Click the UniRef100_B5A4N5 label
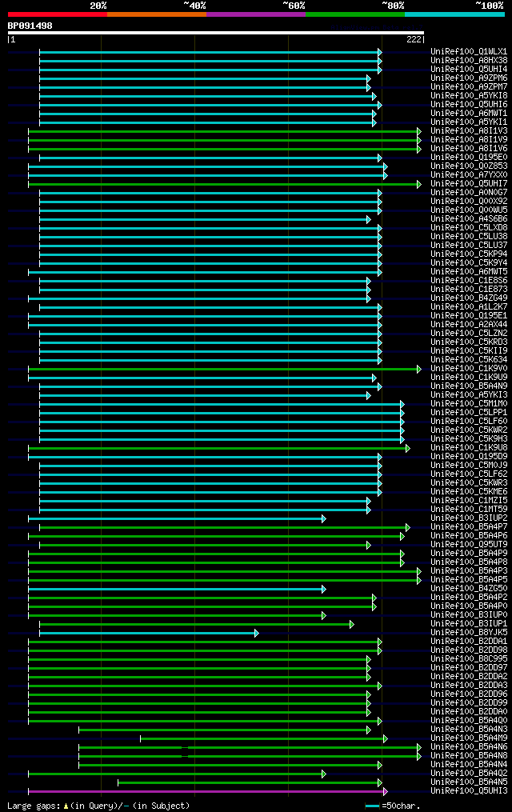512x812 pixels. point(469,782)
